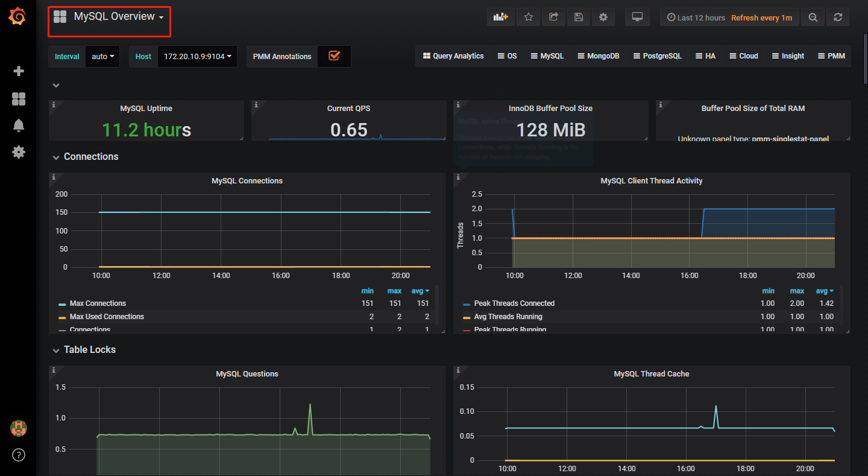Click the InnoDB Buffer Pool Size panel title

tap(550, 109)
